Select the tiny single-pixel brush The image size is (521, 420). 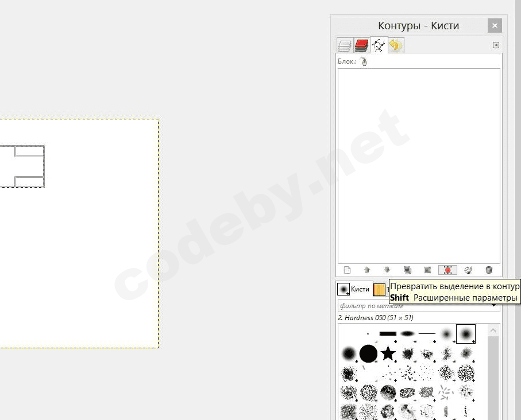[368, 334]
